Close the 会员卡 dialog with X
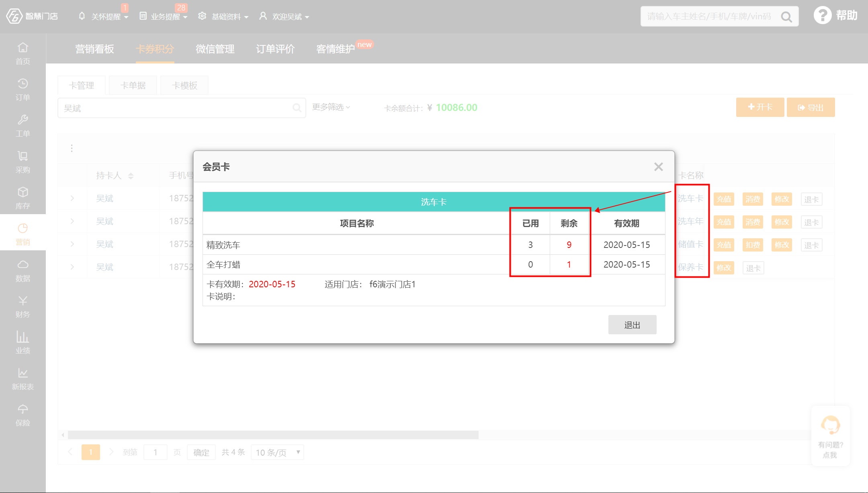 pyautogui.click(x=658, y=167)
